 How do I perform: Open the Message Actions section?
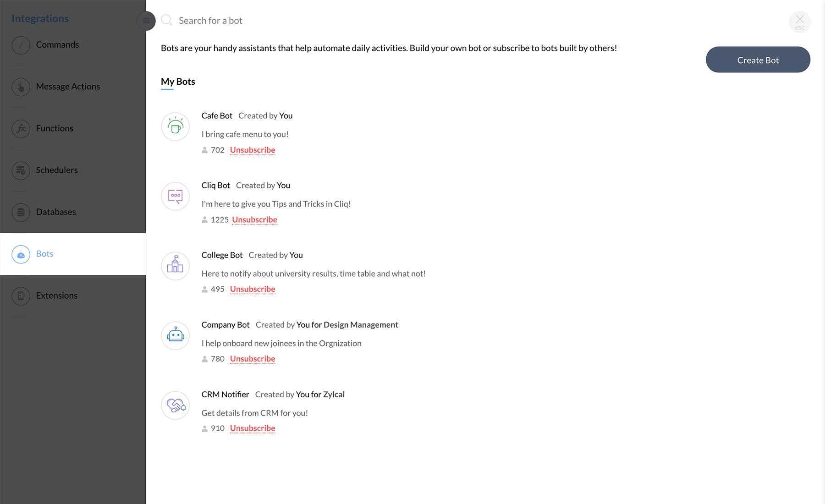(x=68, y=87)
